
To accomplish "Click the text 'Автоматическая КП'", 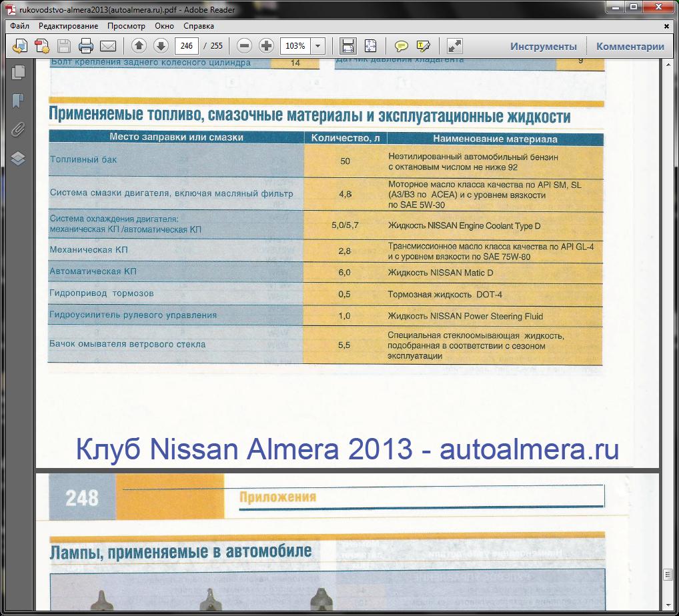I will [x=93, y=271].
